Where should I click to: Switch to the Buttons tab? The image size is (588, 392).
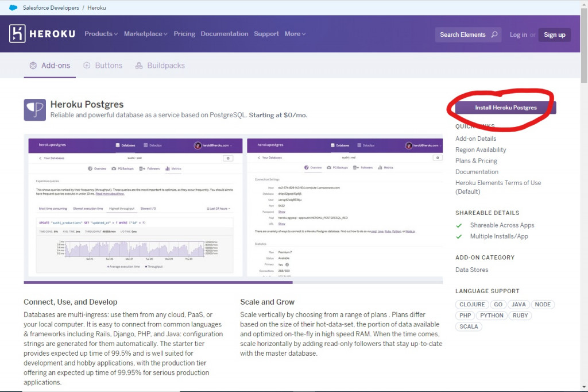coord(103,66)
